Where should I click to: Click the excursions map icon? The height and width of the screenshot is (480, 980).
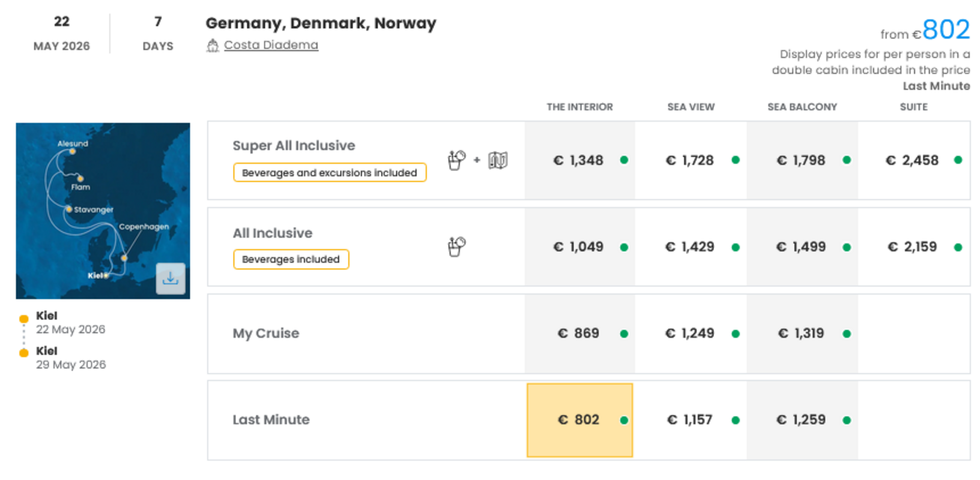coord(498,160)
